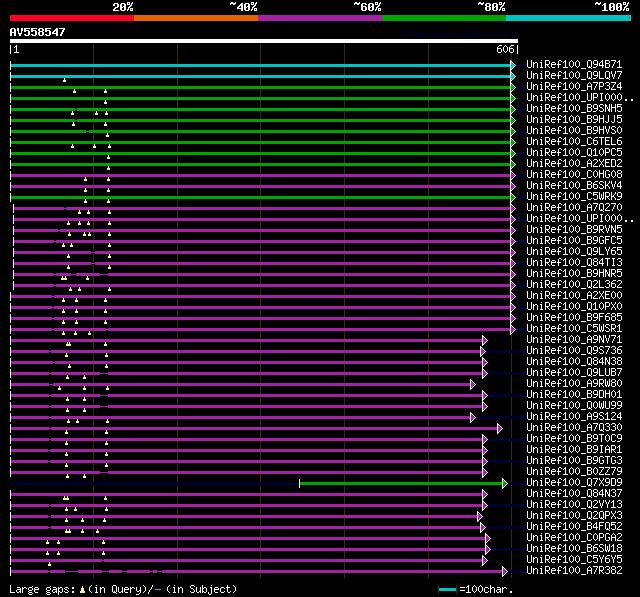This screenshot has height=597, width=640.
Task: Select the UniRef100_Q10PC5 label
Action: [574, 153]
